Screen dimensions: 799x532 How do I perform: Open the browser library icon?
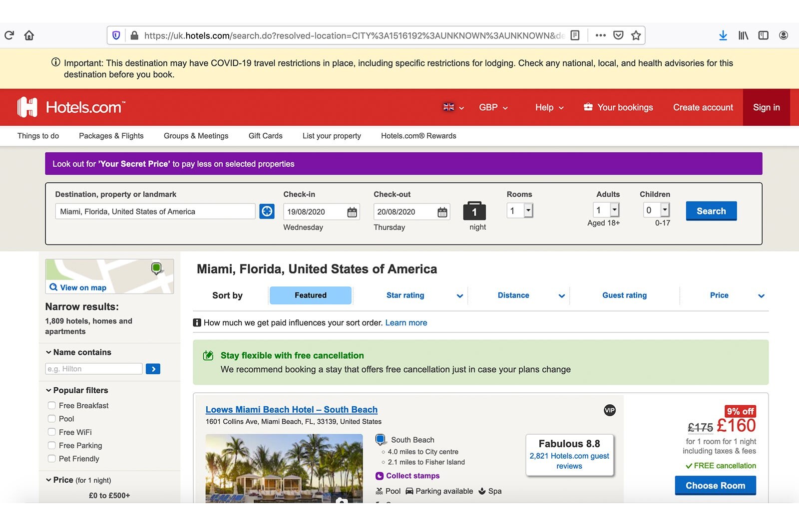743,35
